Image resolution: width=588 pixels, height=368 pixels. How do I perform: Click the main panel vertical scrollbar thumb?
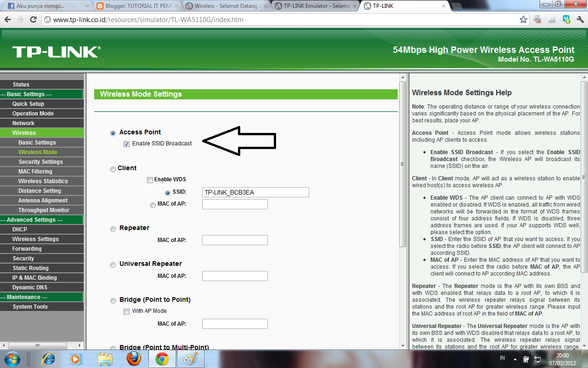click(x=402, y=164)
